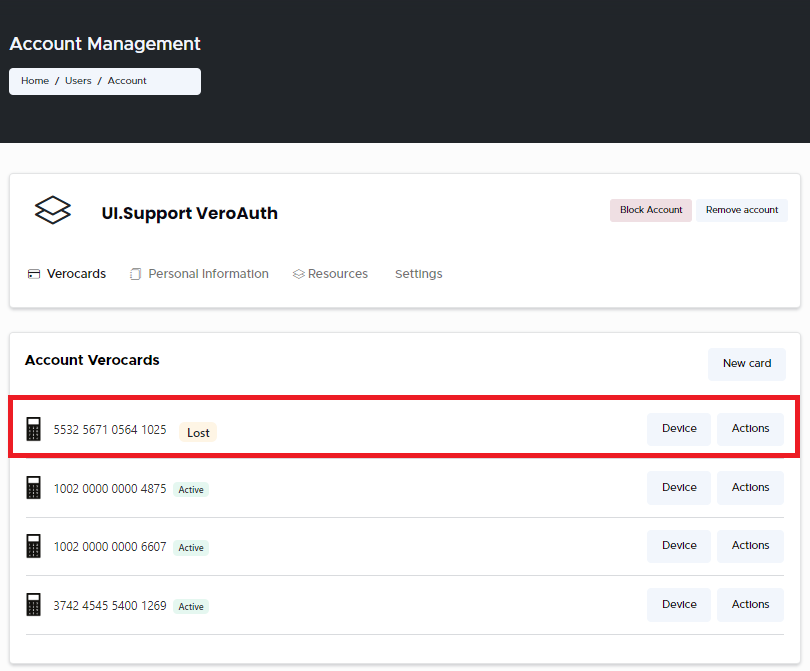Click the card reader icon for card 1002 0000 0000 6607
Image resolution: width=810 pixels, height=671 pixels.
click(33, 546)
